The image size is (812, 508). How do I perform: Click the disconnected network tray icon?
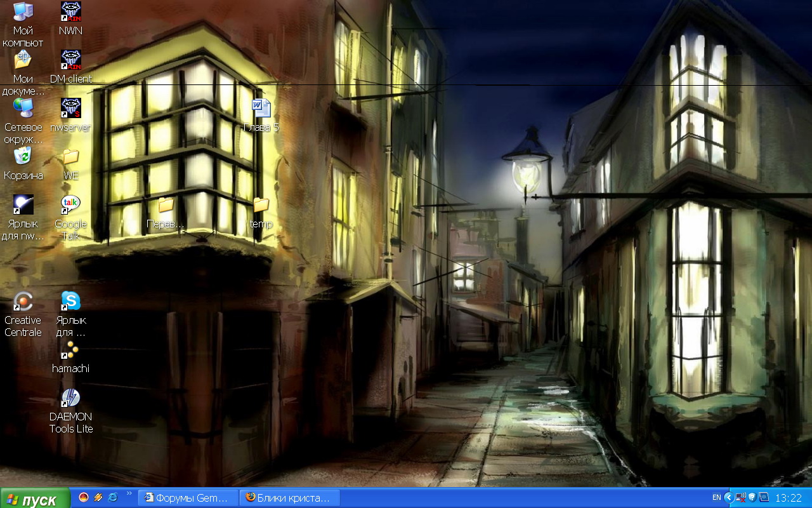pyautogui.click(x=740, y=498)
